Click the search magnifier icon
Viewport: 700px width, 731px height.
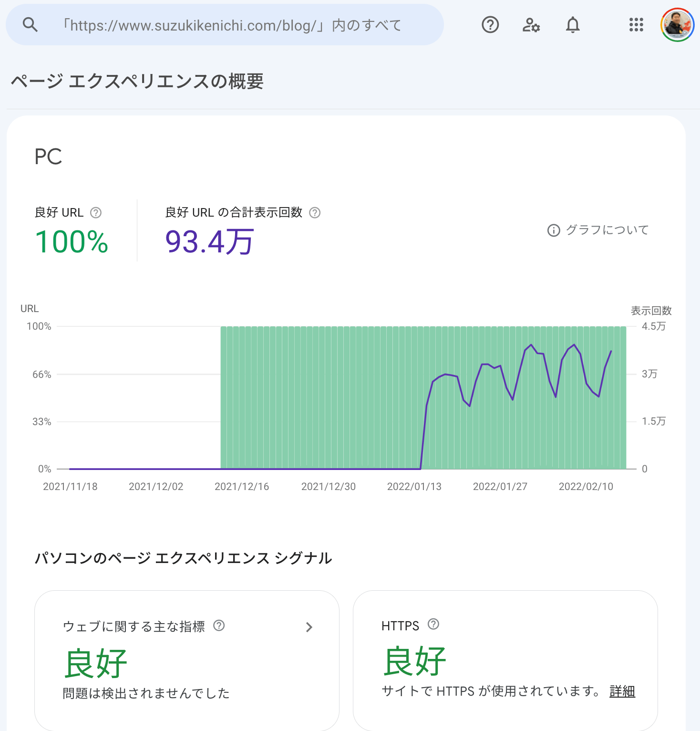(x=30, y=25)
